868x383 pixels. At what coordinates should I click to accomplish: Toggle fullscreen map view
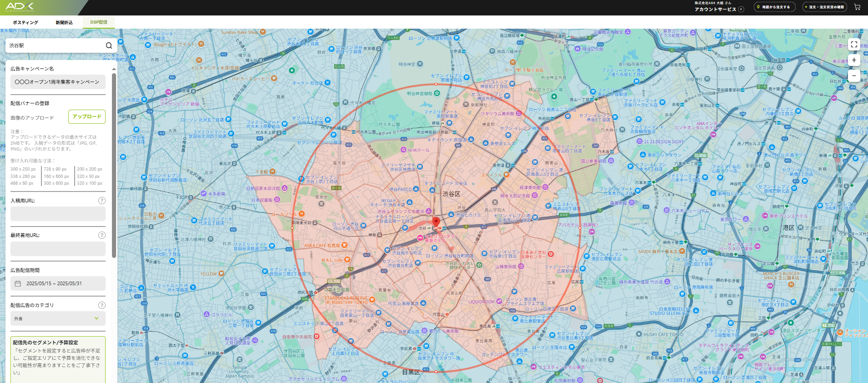(854, 45)
